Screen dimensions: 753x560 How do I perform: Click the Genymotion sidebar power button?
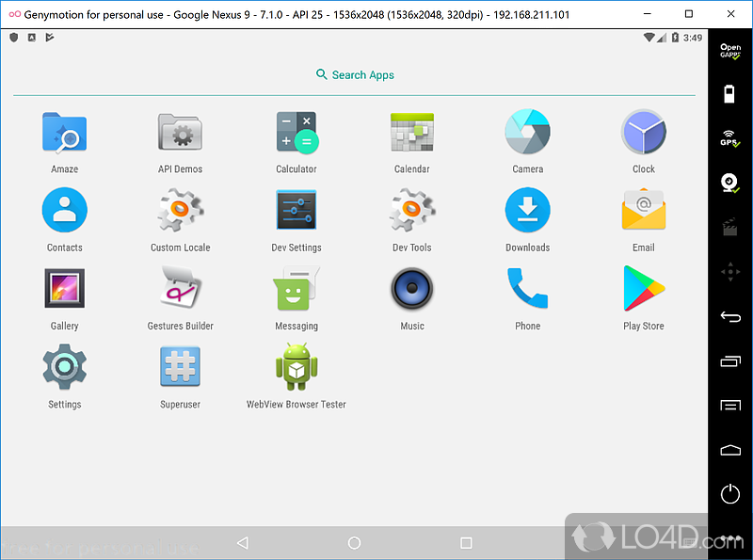pyautogui.click(x=730, y=494)
